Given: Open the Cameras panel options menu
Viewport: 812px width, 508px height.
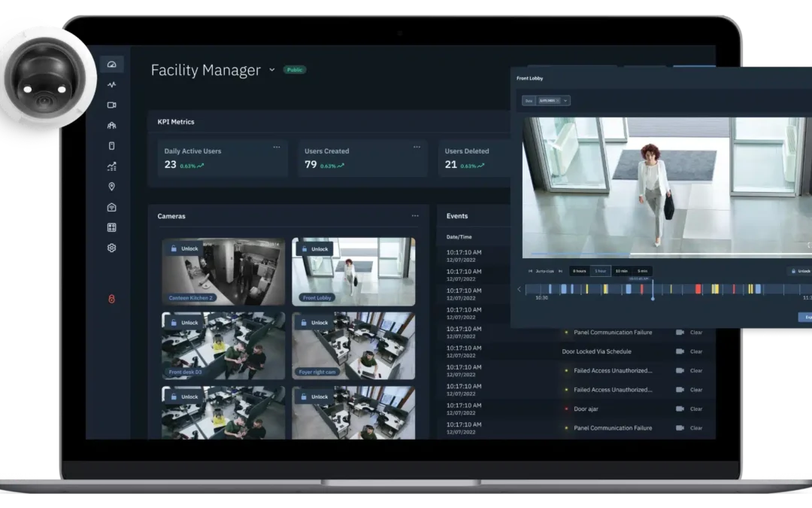Looking at the screenshot, I should point(415,216).
